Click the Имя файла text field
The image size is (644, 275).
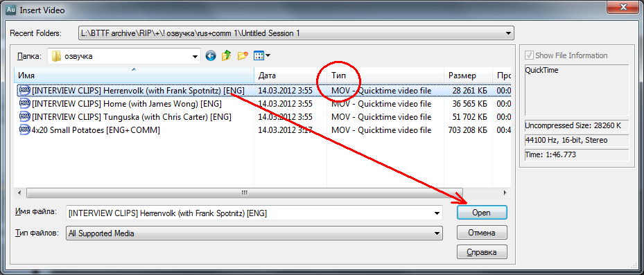(x=249, y=213)
